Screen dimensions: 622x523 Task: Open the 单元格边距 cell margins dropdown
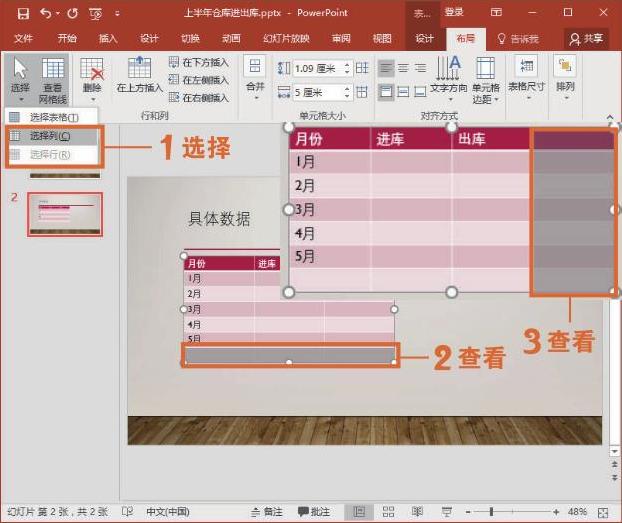(x=486, y=80)
